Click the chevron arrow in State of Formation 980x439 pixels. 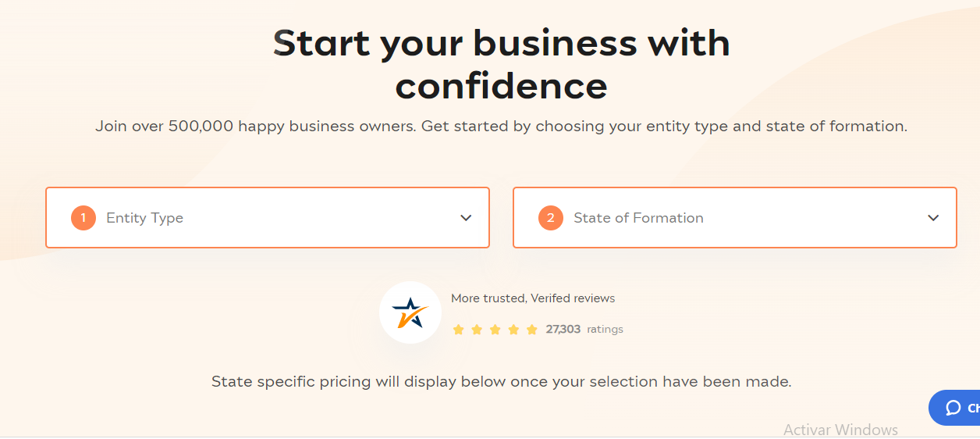tap(933, 218)
